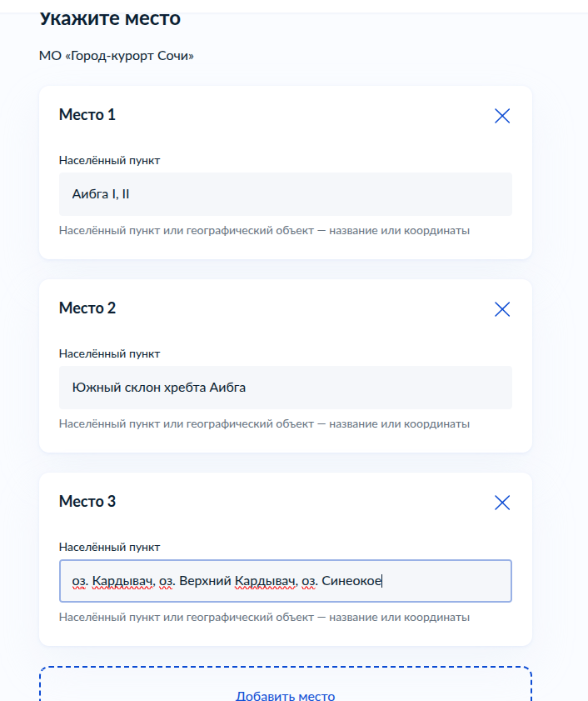
Task: Click Населённый пункт label in Место 2
Action: (x=109, y=353)
